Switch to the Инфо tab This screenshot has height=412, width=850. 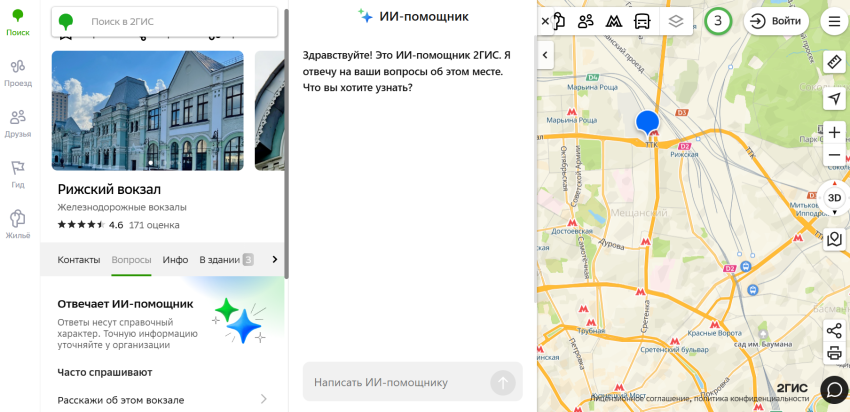pos(175,260)
